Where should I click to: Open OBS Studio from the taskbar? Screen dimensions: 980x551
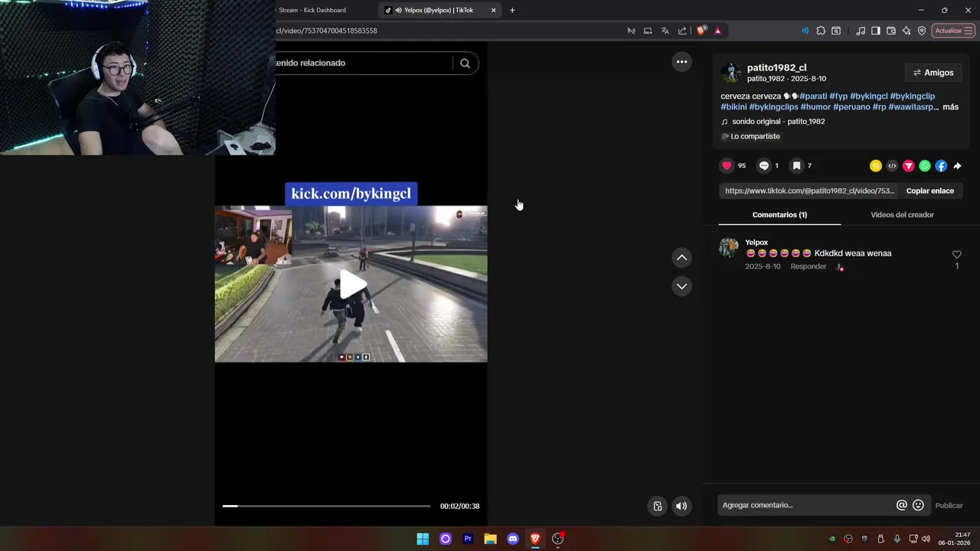pyautogui.click(x=558, y=539)
